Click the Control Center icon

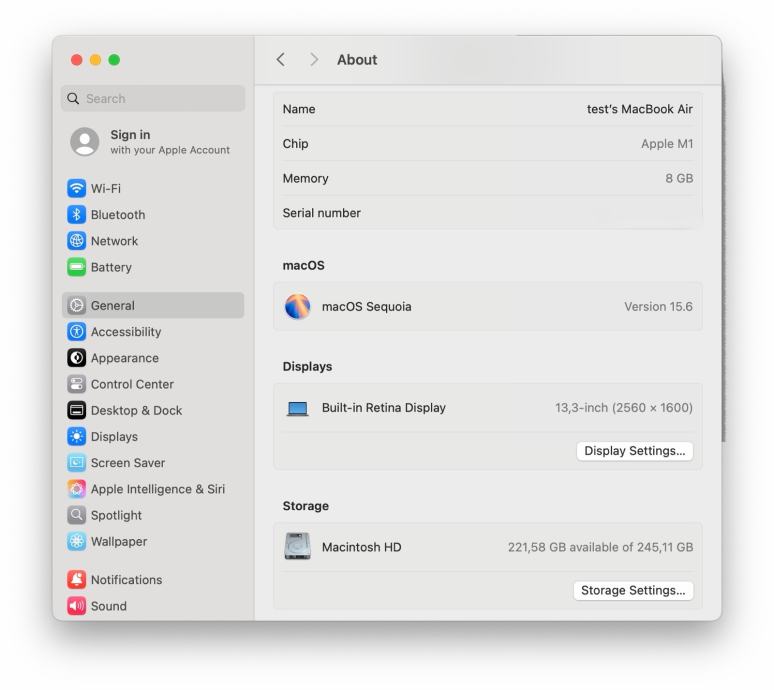pos(77,383)
